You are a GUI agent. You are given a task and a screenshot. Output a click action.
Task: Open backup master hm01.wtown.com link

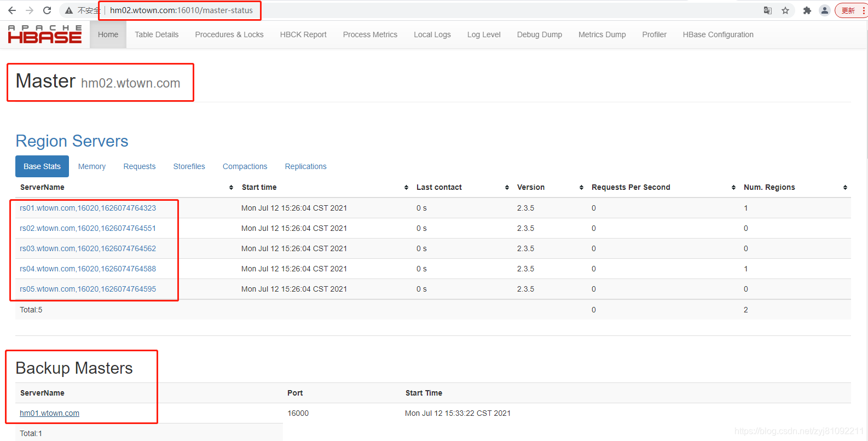[49, 413]
